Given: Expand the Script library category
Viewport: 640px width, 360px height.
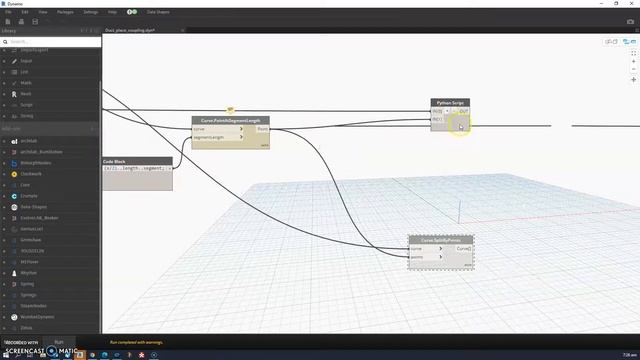Looking at the screenshot, I should click(x=4, y=105).
